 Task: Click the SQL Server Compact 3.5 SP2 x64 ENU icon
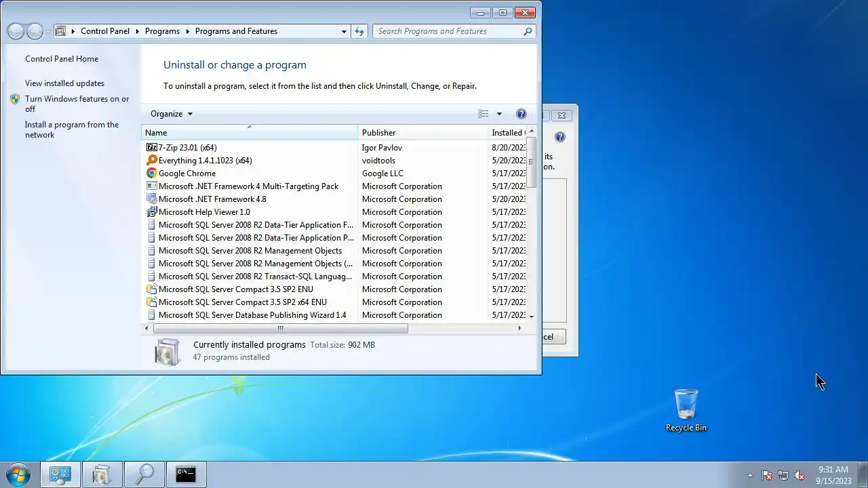click(152, 302)
